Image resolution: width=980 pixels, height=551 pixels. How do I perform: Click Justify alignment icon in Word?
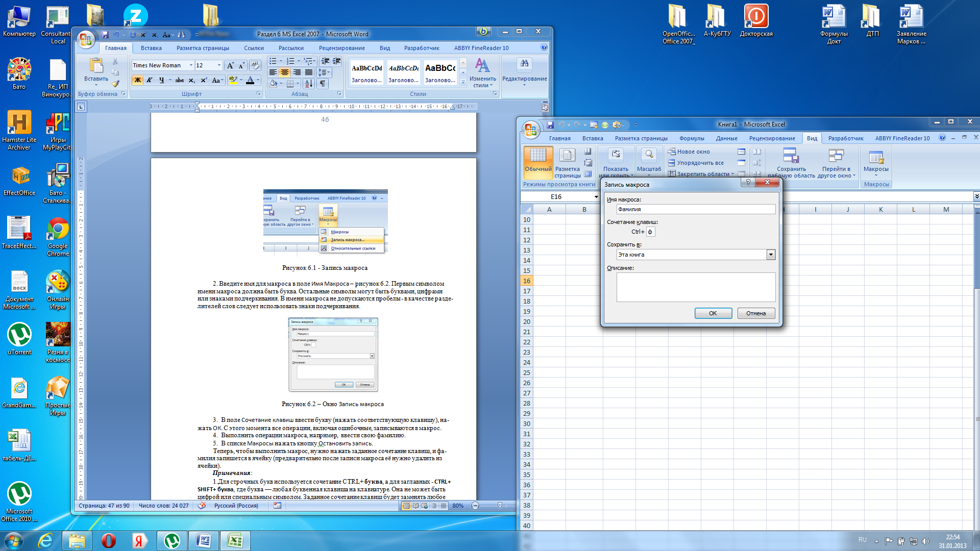click(309, 72)
